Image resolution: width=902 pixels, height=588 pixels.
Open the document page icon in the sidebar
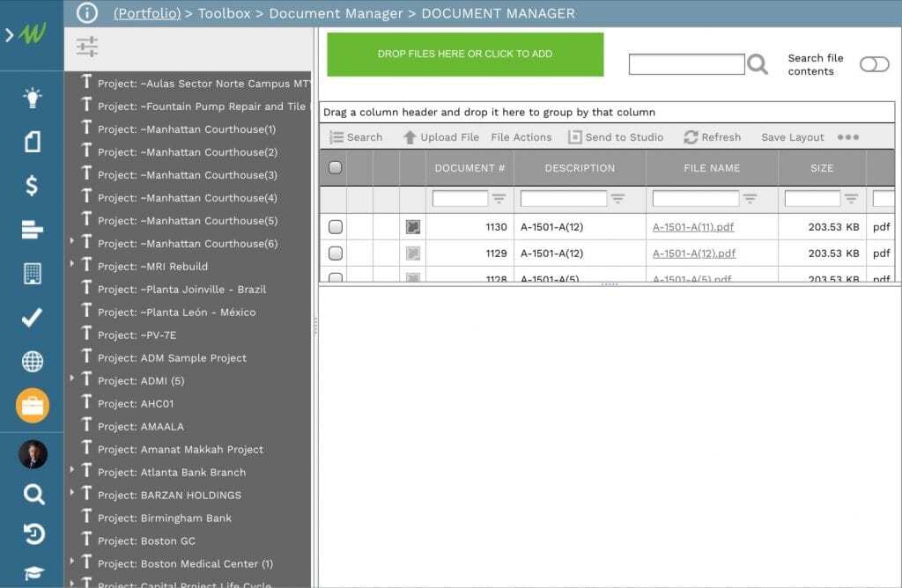point(33,142)
